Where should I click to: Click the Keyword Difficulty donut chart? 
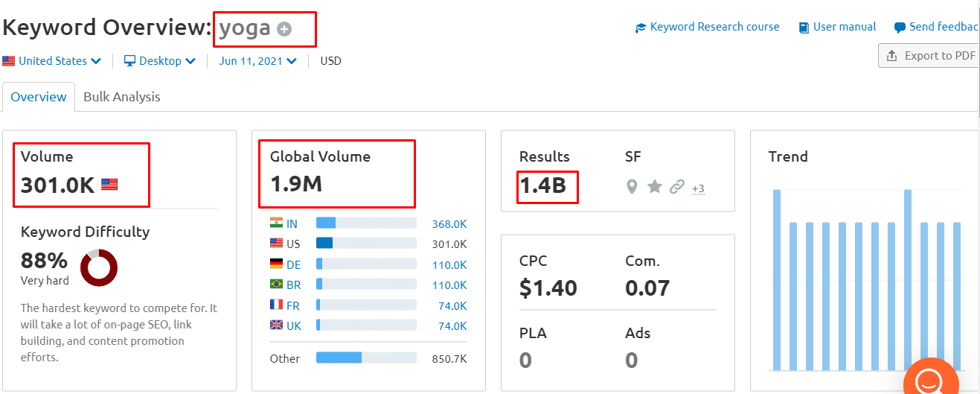click(x=98, y=268)
